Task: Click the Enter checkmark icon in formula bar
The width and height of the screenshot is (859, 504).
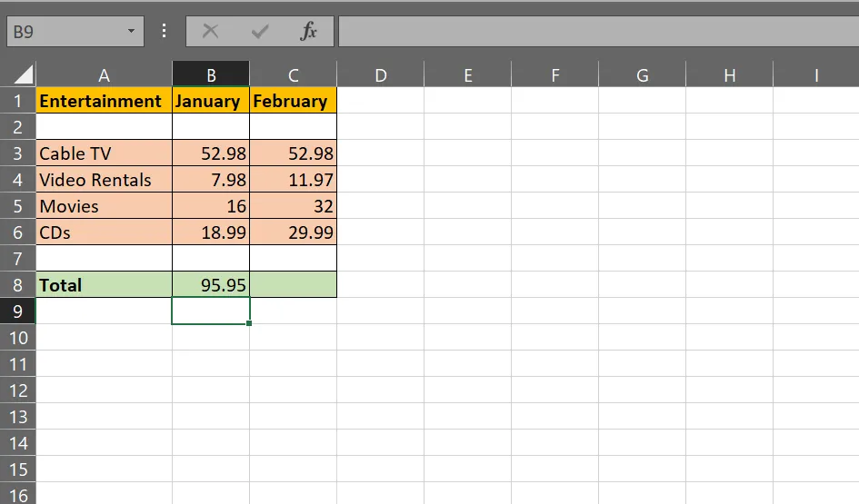Action: pos(260,31)
